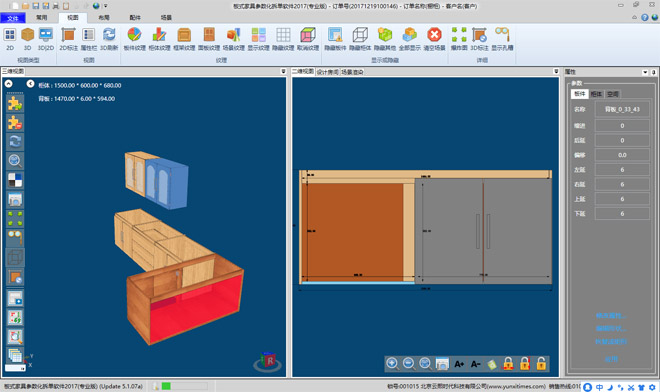The height and width of the screenshot is (392, 660).
Task: Open the 布局 ribbon tab
Action: coord(104,18)
